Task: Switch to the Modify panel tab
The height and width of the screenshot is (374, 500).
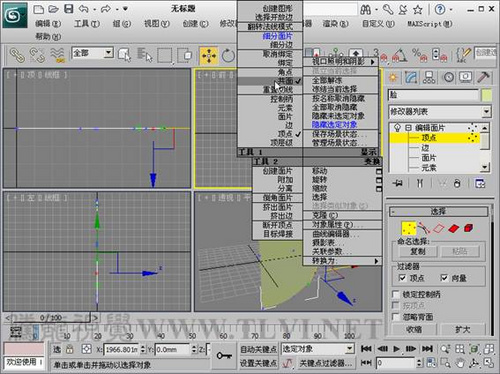Action: (x=411, y=78)
